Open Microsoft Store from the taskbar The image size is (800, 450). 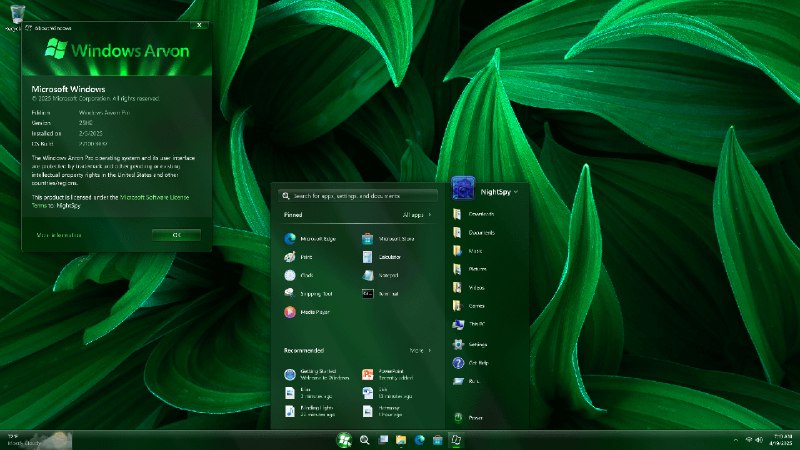coord(438,440)
